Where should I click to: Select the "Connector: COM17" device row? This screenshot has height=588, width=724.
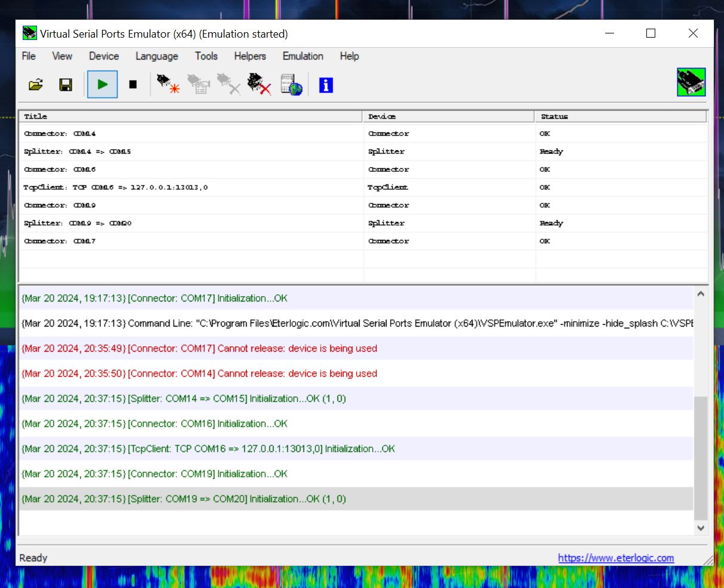click(x=363, y=241)
